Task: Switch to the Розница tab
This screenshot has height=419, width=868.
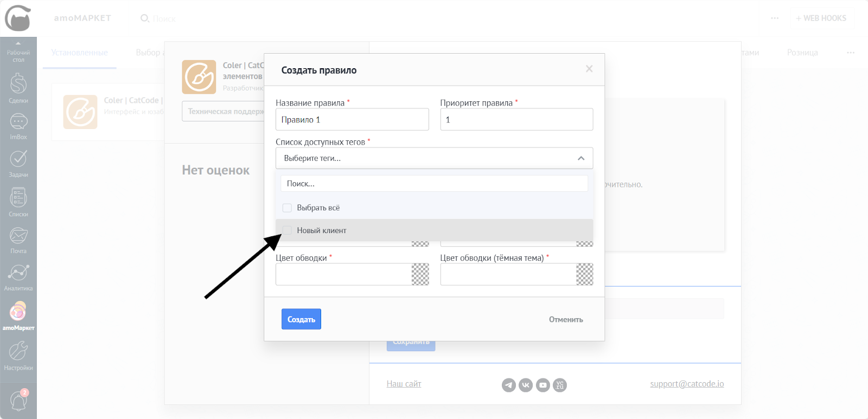Action: pos(802,53)
